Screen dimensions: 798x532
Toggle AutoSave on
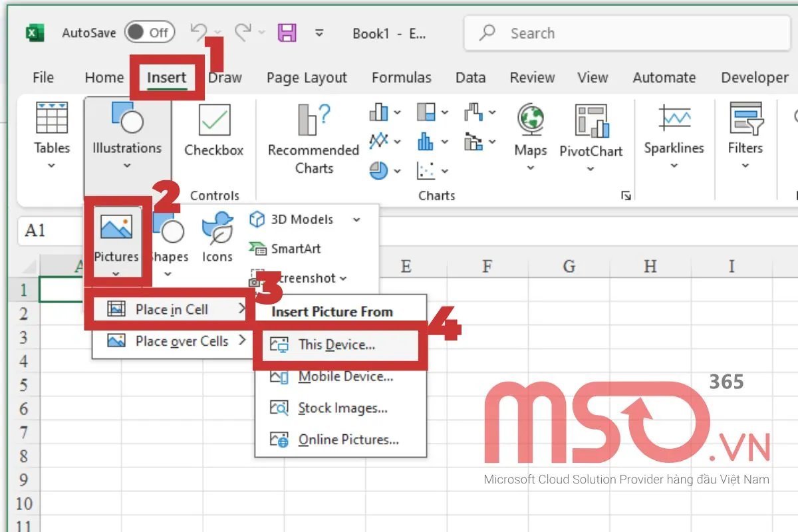[150, 32]
